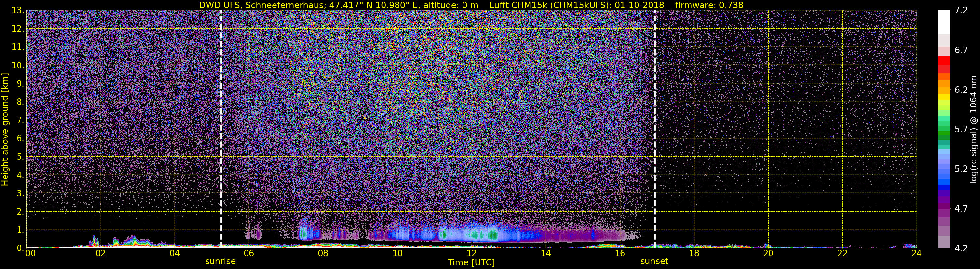This screenshot has height=269, width=980.
Task: Click the time axis tick '20'
Action: pos(768,253)
